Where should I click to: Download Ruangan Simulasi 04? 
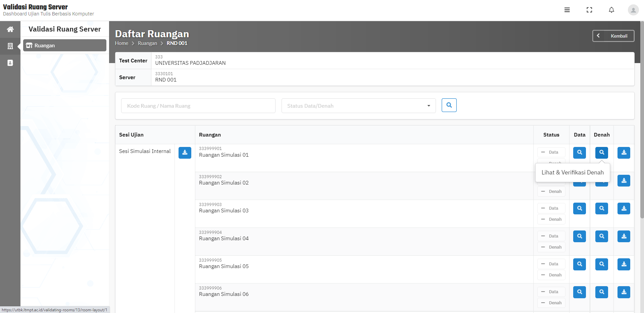point(624,236)
